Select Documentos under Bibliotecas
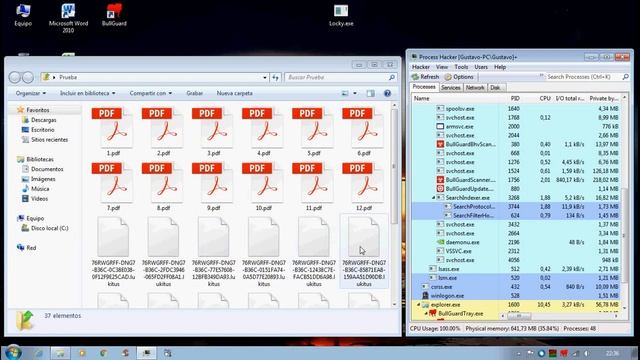 point(47,169)
